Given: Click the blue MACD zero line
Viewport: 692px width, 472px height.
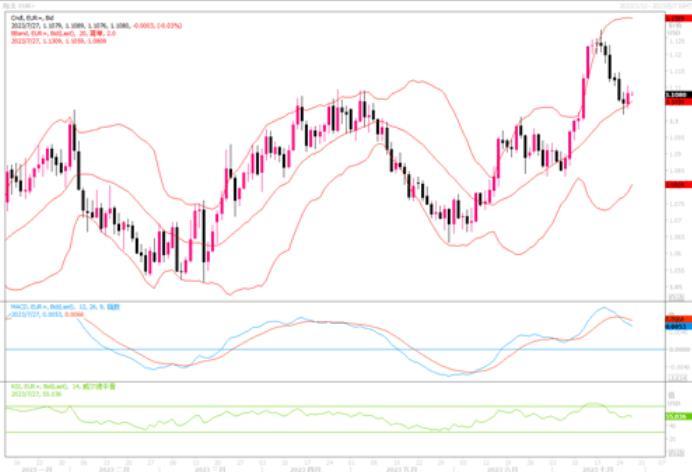Looking at the screenshot, I should 300,349.
